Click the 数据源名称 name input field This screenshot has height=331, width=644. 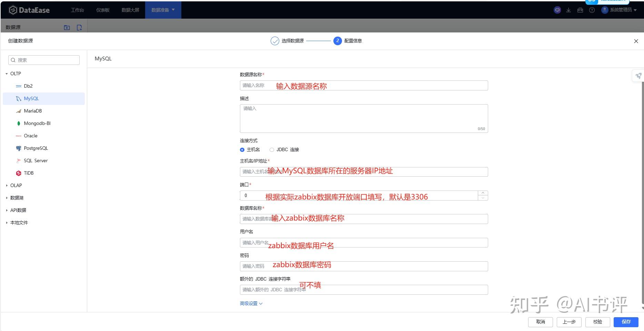tap(364, 85)
